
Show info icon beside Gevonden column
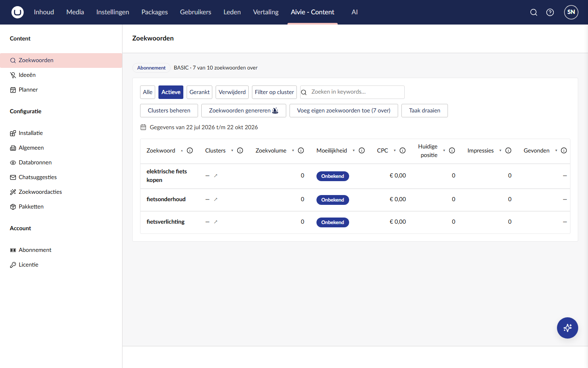coord(564,150)
